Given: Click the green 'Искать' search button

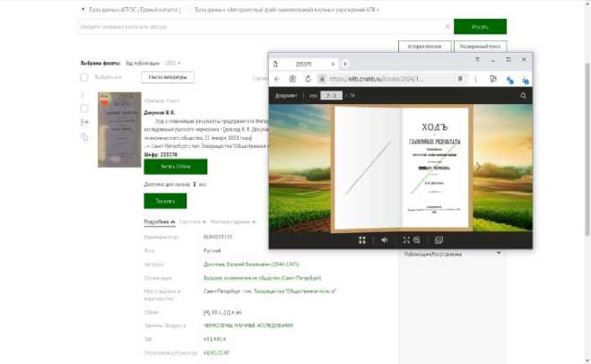Looking at the screenshot, I should point(480,27).
